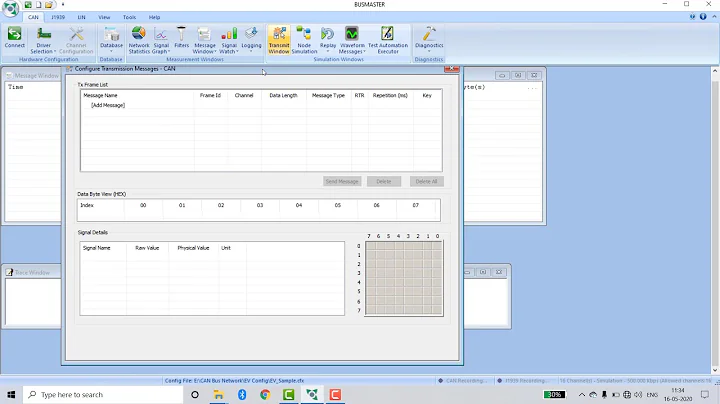The height and width of the screenshot is (404, 720).
Task: Open the Tools ribbon tab
Action: (129, 17)
